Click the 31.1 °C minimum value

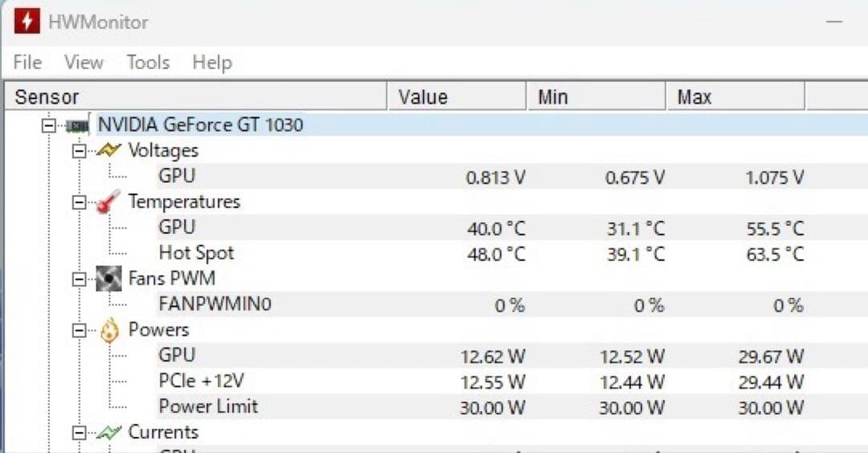636,228
